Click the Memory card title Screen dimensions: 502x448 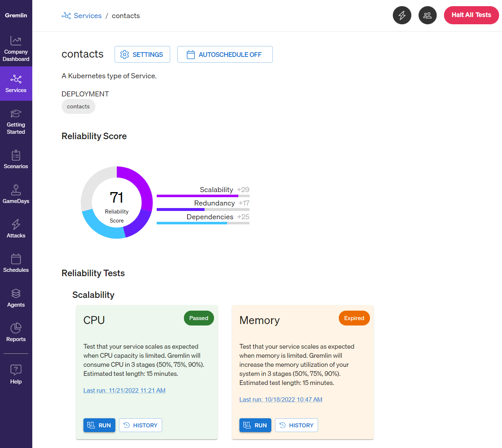coord(259,320)
